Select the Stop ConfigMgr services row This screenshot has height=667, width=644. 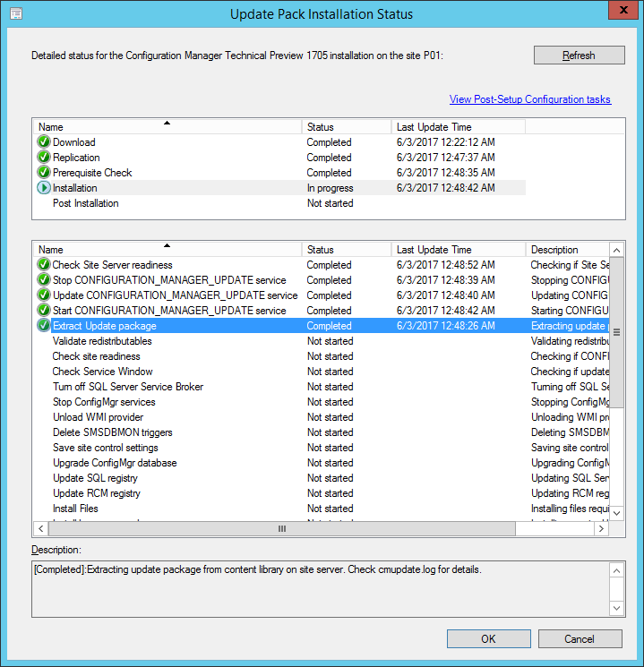[322, 402]
